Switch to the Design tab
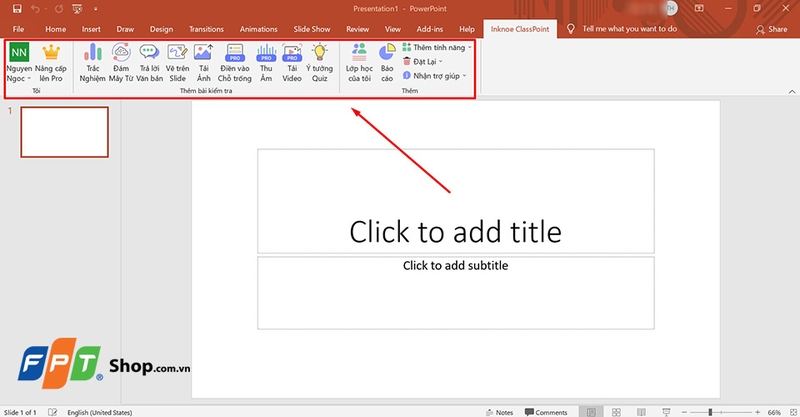The image size is (800, 417). (x=161, y=29)
